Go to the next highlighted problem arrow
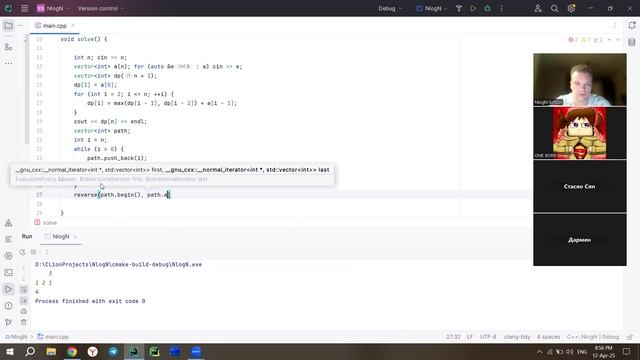The width and height of the screenshot is (640, 360). tap(618, 40)
